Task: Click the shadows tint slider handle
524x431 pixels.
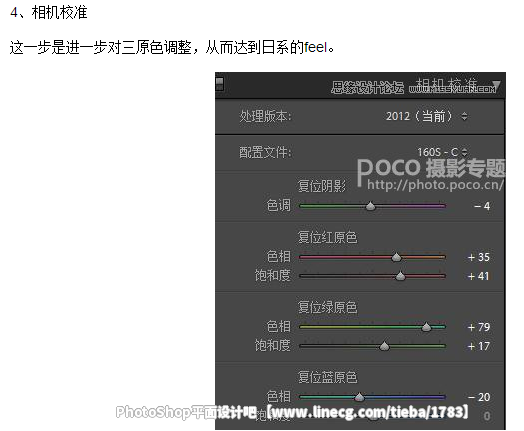Action: (370, 206)
